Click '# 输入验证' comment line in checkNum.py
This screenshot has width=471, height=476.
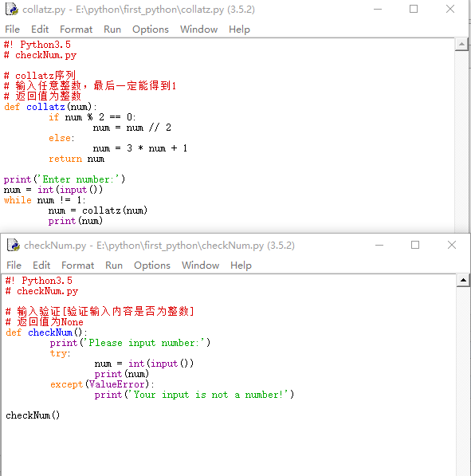click(100, 312)
